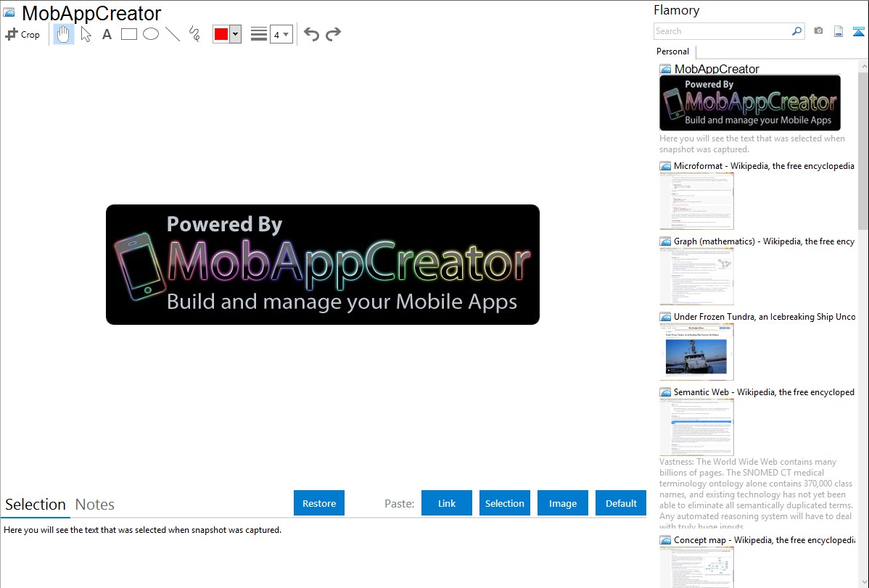Open the color picker dropdown arrow
Screen dimensions: 869x588
click(236, 34)
